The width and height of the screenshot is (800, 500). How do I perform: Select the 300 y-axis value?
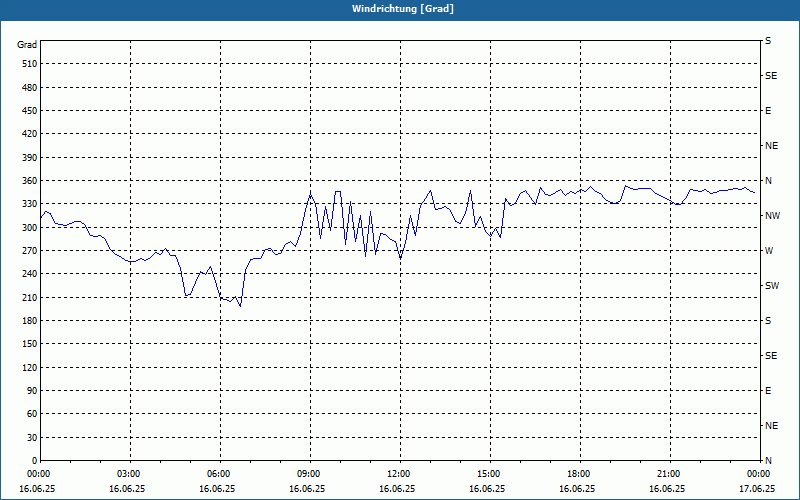point(30,228)
